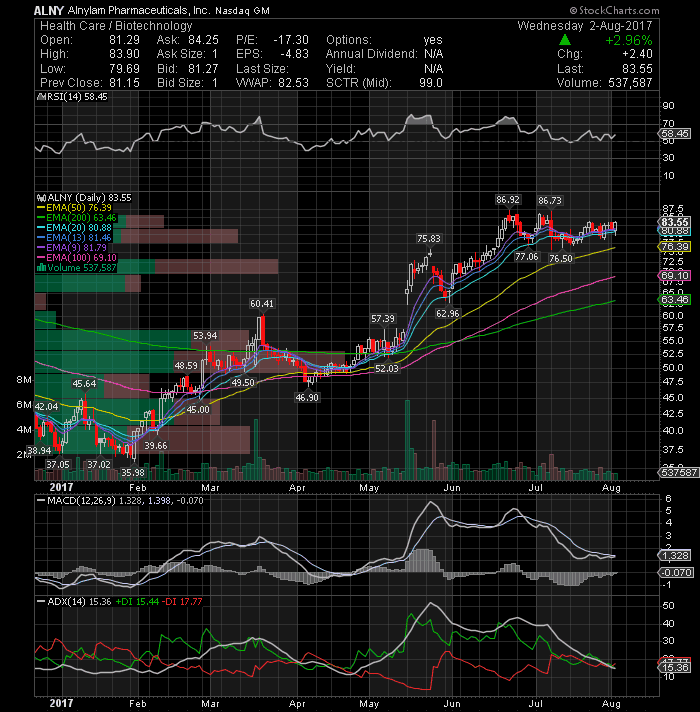Click the 46.90 low price marker
Image resolution: width=700 pixels, height=712 pixels.
coord(307,397)
